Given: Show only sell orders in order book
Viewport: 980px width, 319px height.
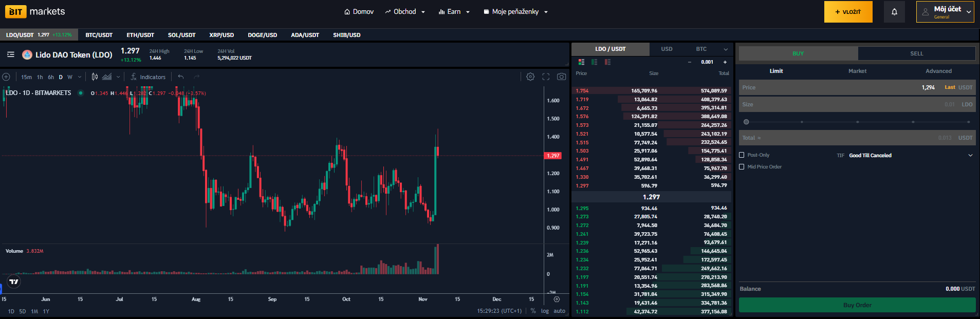Looking at the screenshot, I should pyautogui.click(x=607, y=62).
